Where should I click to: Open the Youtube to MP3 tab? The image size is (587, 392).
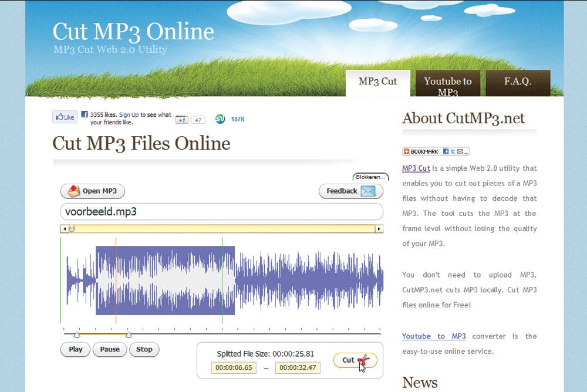(x=448, y=83)
